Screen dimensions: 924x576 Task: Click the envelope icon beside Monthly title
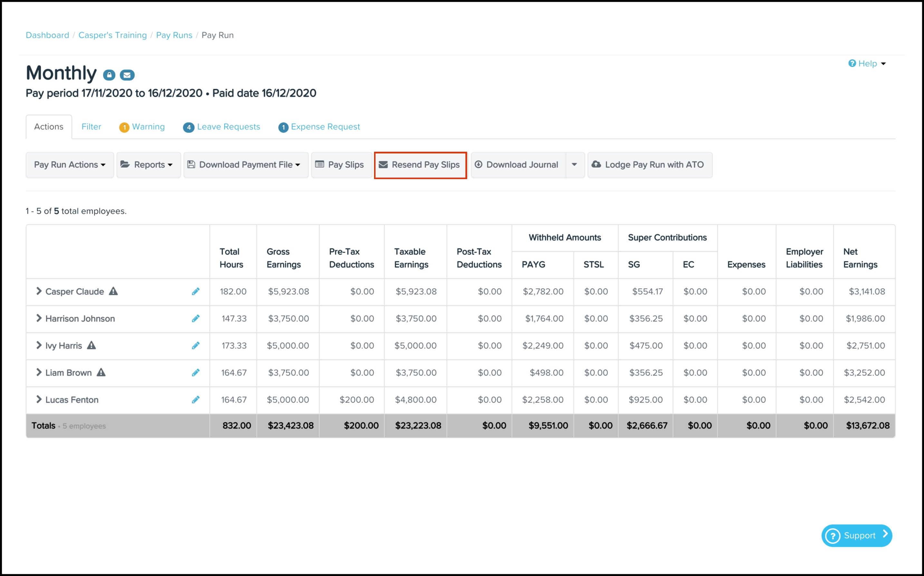[127, 75]
